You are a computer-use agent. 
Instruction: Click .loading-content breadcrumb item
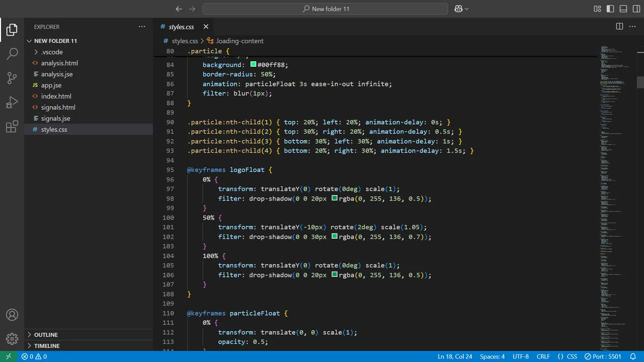coord(239,41)
